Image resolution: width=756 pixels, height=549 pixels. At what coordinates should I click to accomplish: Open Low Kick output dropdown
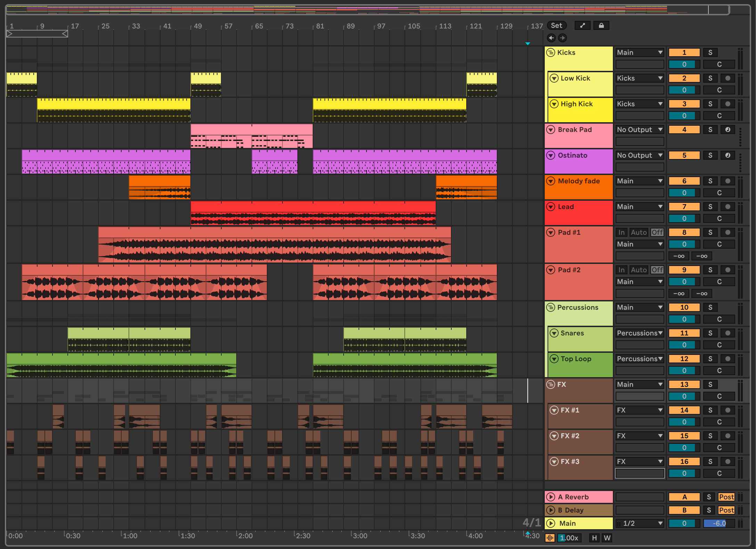coord(640,78)
